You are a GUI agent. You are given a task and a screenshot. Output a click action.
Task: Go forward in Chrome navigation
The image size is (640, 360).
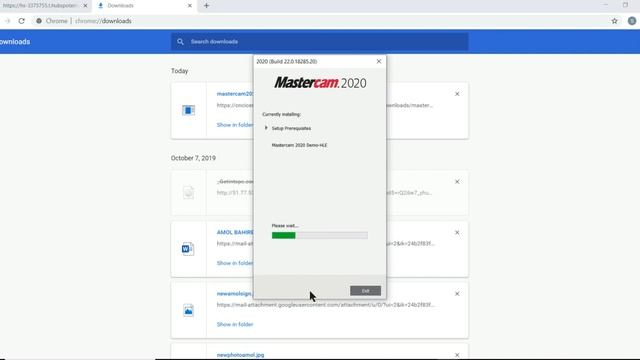click(x=7, y=21)
